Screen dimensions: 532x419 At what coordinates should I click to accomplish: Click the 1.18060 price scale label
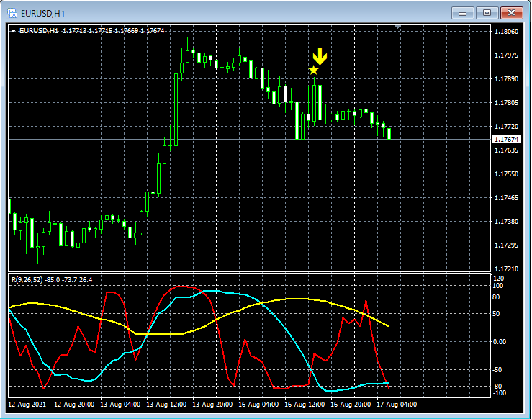click(507, 32)
